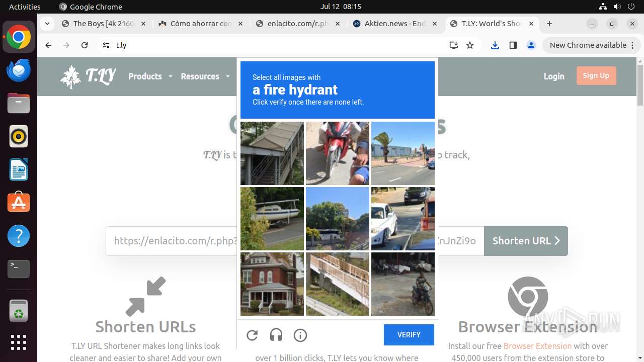Image resolution: width=644 pixels, height=362 pixels.
Task: Click the VERIFY button
Action: click(x=409, y=335)
